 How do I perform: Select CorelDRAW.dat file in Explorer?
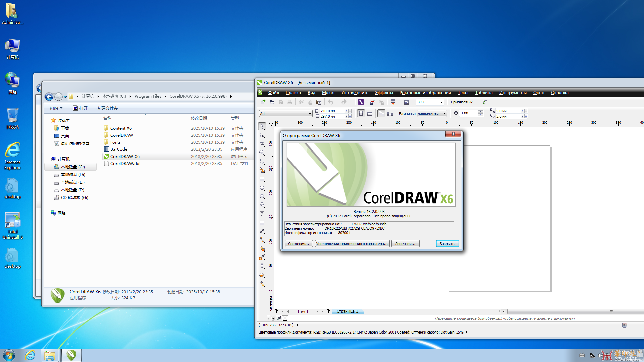click(125, 164)
